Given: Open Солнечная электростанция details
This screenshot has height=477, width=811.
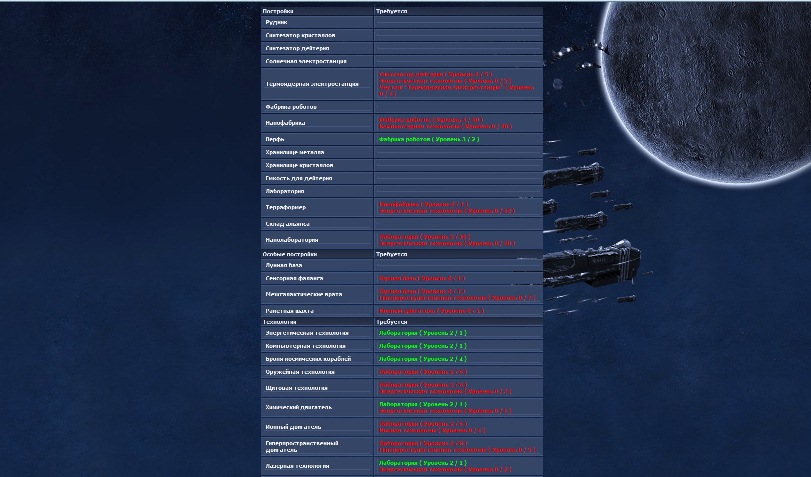Looking at the screenshot, I should click(x=305, y=61).
